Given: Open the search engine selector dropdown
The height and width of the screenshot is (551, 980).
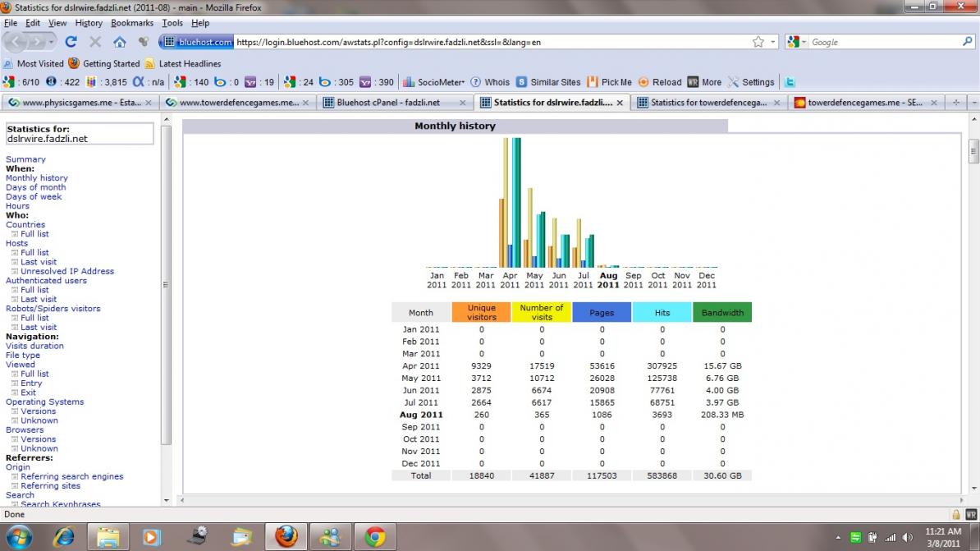Looking at the screenshot, I should [798, 42].
